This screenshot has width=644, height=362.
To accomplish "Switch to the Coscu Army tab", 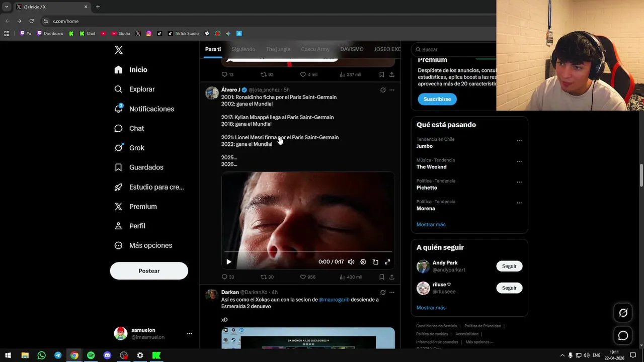I will click(x=315, y=49).
